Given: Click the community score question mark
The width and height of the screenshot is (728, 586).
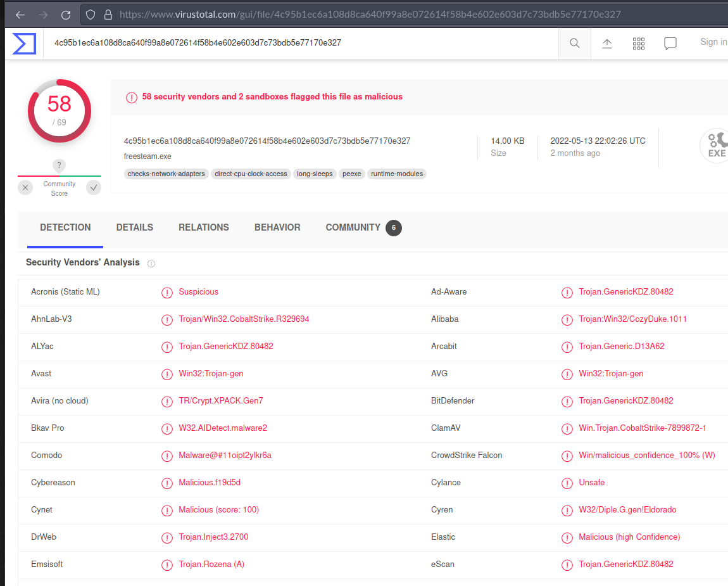Looking at the screenshot, I should (59, 165).
